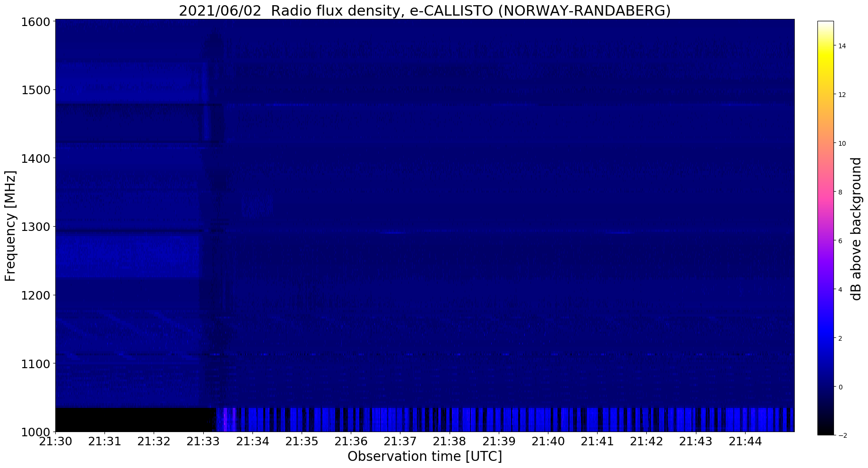Click the 21:39 time tick label

(499, 442)
